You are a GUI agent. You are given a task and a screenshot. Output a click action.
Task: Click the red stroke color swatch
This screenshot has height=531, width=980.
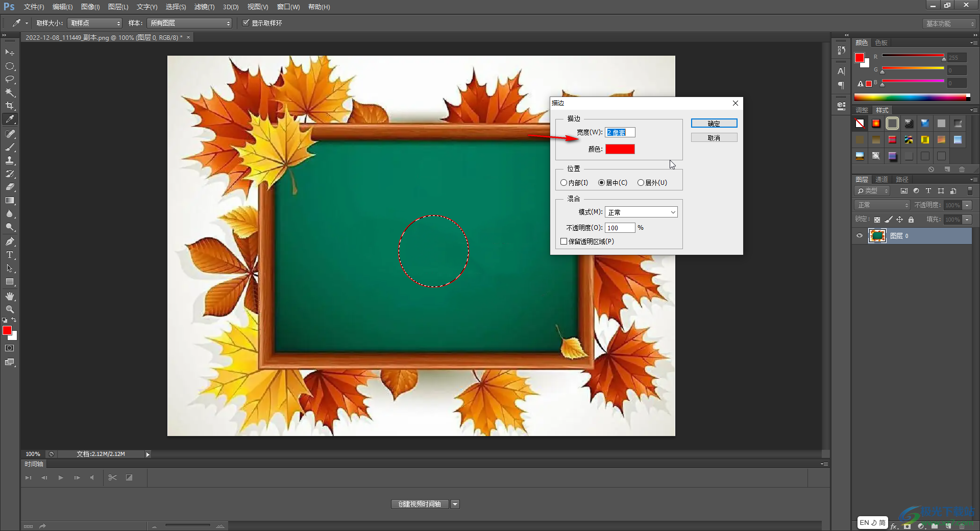(620, 149)
